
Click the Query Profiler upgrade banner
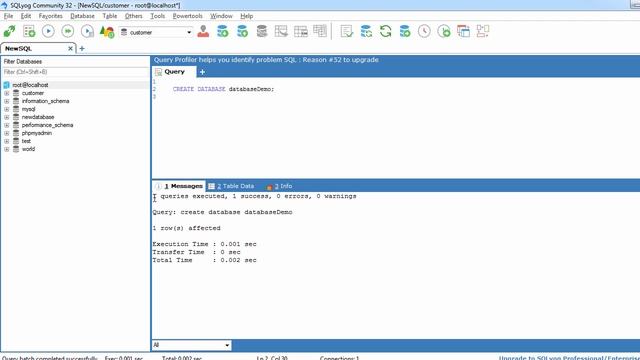click(x=266, y=60)
